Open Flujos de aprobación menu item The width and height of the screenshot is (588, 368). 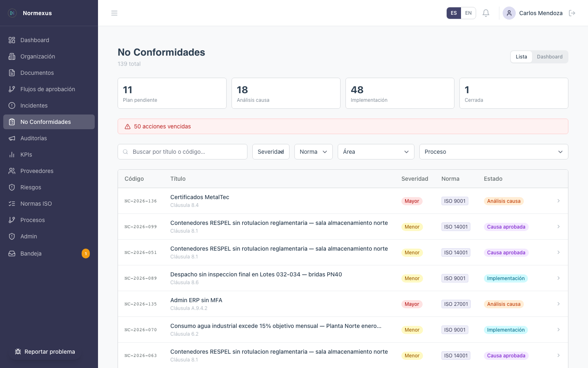48,89
